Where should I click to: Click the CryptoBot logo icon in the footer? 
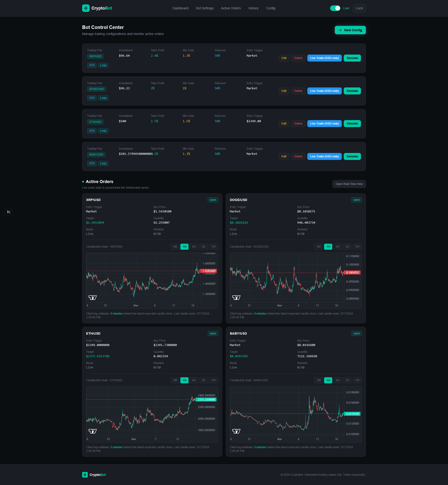85,475
